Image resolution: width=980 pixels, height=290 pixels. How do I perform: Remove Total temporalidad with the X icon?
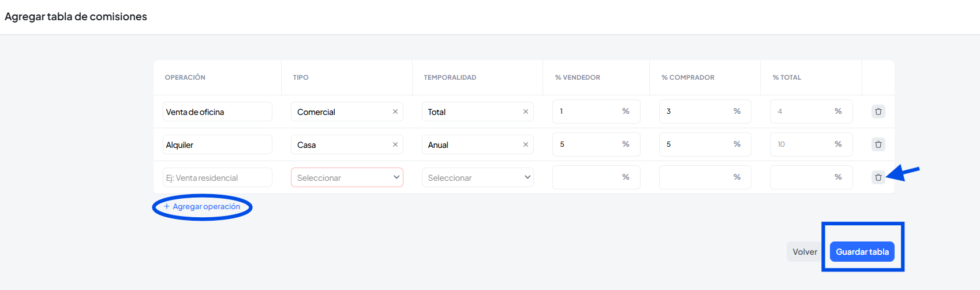click(x=526, y=111)
